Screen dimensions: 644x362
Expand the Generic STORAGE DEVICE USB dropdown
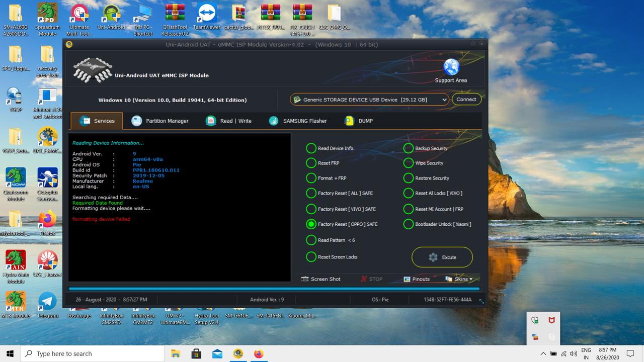click(370, 100)
